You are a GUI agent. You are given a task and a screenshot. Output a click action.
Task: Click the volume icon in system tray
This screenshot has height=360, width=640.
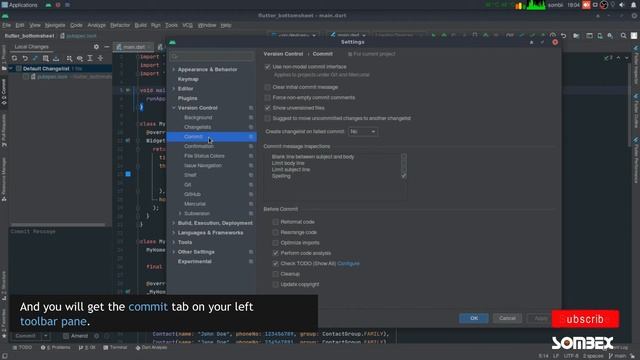(622, 5)
